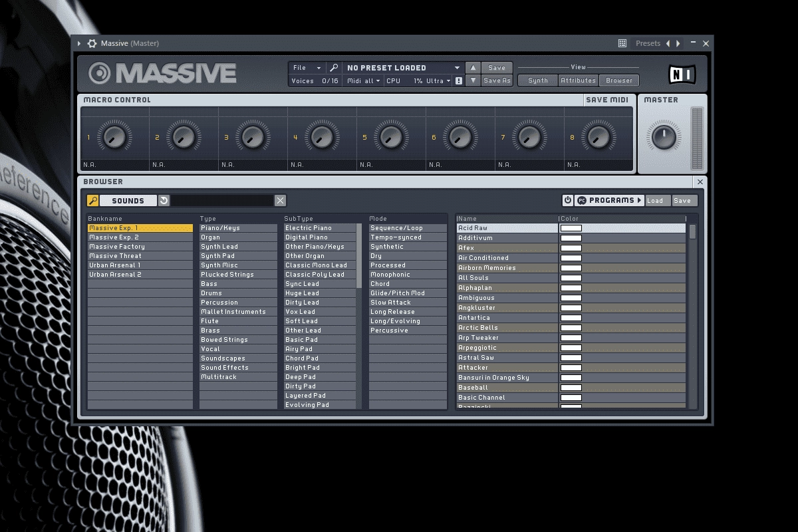
Task: Reset search with the refresh icon
Action: (x=164, y=200)
